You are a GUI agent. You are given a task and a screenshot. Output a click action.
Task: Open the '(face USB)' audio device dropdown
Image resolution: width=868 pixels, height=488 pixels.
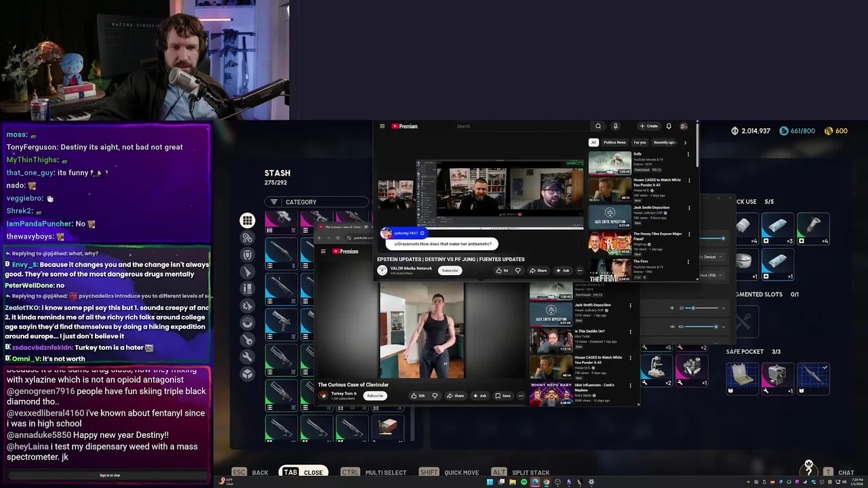713,275
